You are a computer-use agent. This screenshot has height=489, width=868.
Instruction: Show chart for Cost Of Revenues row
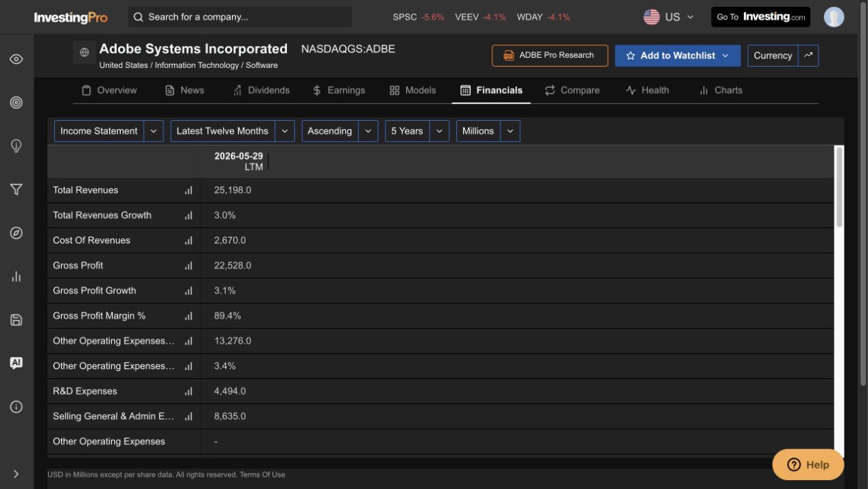189,240
